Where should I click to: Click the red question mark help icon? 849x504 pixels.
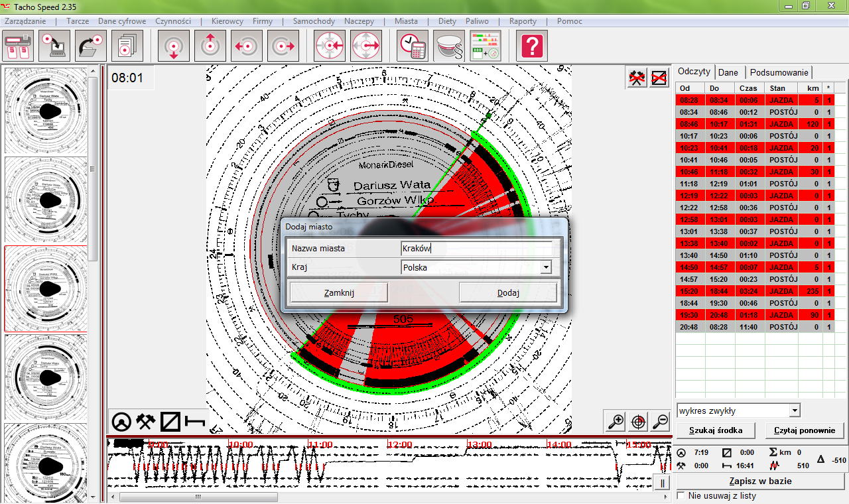tap(533, 46)
